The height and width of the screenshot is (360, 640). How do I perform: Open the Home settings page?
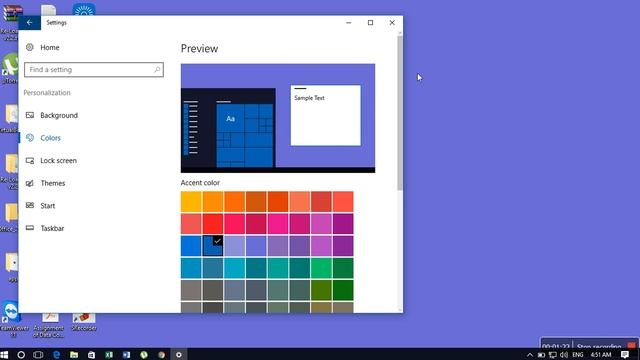(x=50, y=47)
